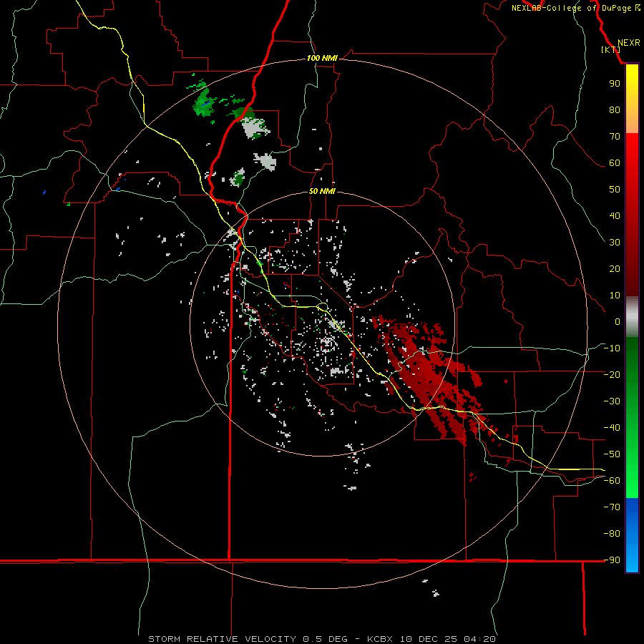The width and height of the screenshot is (644, 644).
Task: Select the -50 scale value
Action: (x=612, y=454)
